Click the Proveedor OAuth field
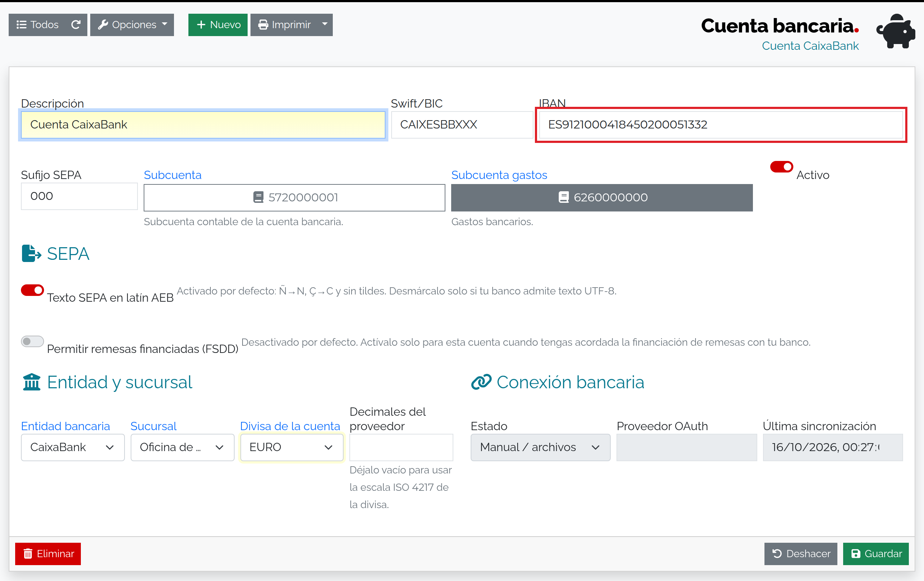924x581 pixels. [687, 447]
